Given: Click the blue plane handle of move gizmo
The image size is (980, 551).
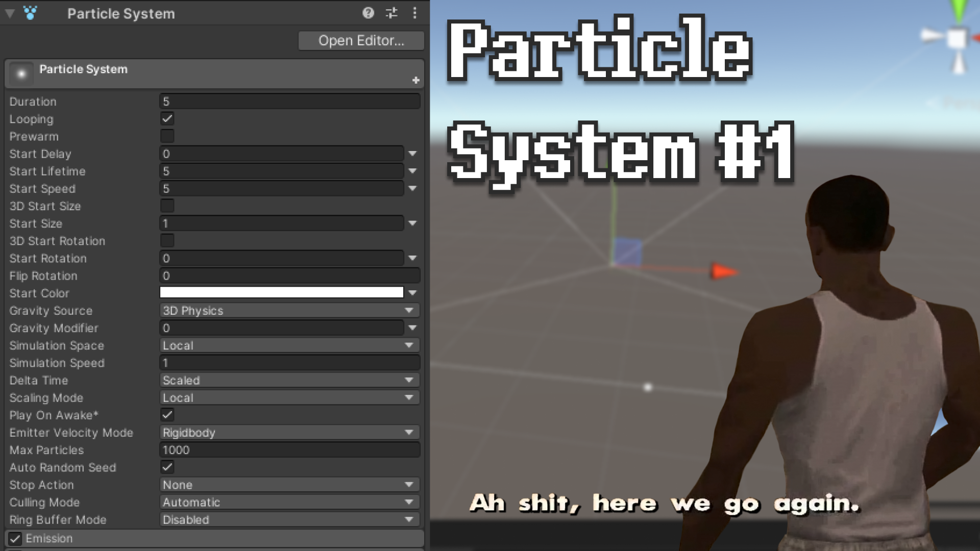Looking at the screenshot, I should (627, 251).
